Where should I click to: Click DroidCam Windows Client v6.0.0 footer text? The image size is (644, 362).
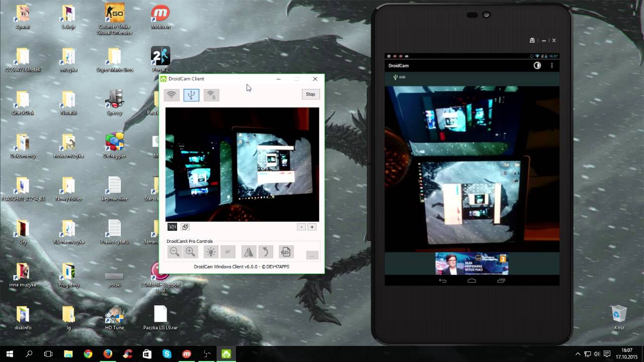tap(242, 266)
